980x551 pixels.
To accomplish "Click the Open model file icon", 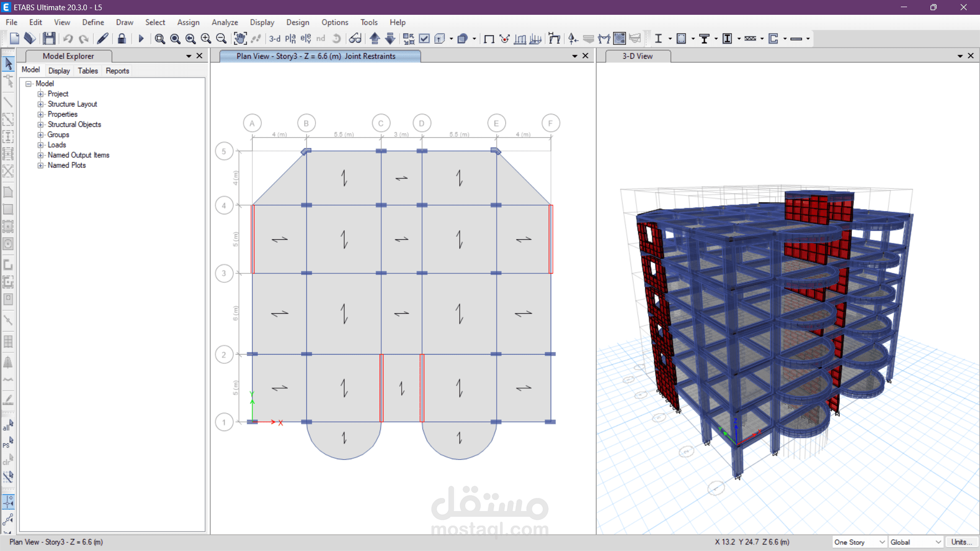I will click(30, 38).
